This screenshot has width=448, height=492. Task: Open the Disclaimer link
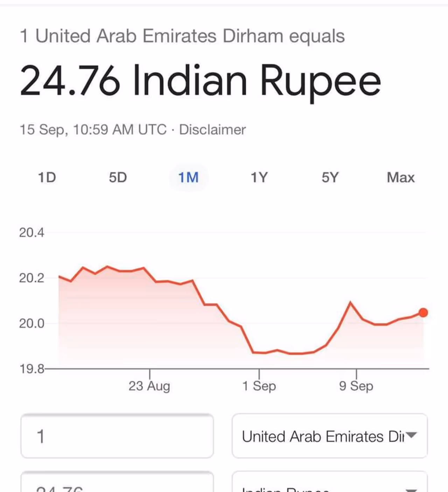point(212,130)
